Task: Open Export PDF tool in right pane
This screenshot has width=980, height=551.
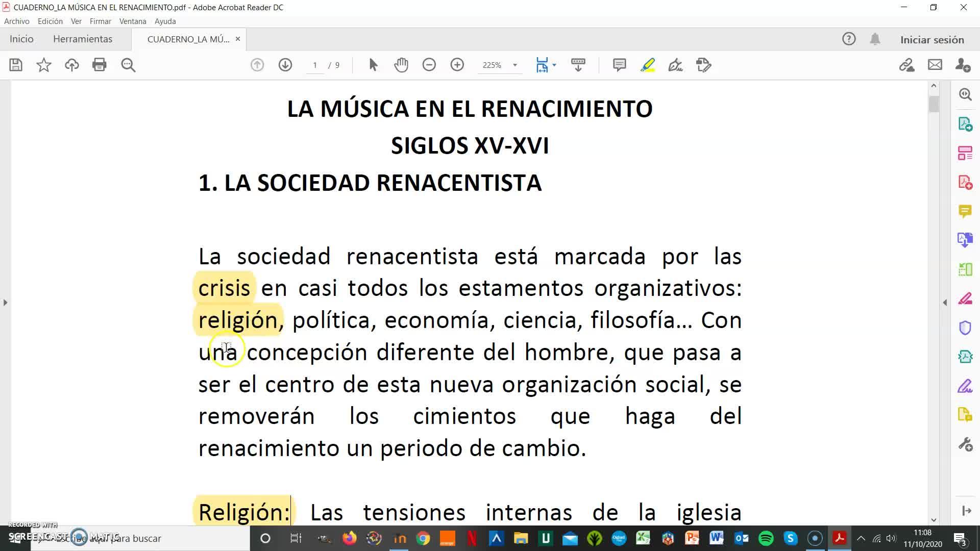Action: (x=965, y=124)
